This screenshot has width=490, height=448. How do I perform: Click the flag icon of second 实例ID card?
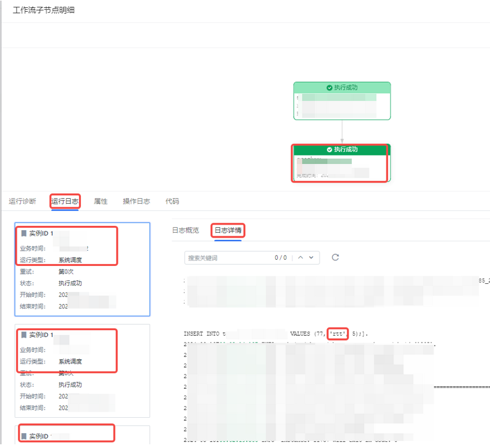(23, 335)
